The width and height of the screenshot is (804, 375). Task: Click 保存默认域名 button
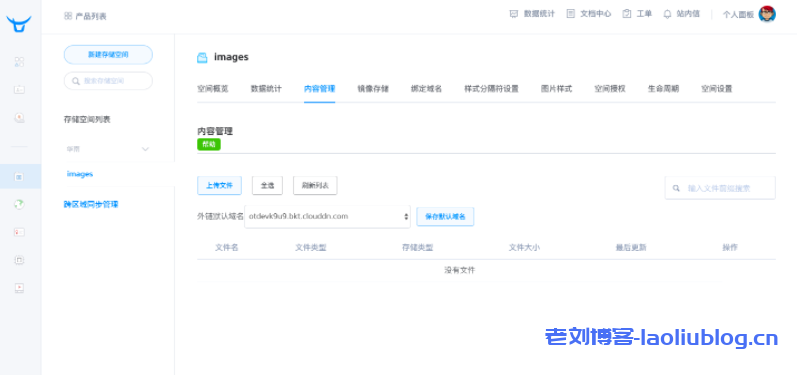tap(445, 216)
